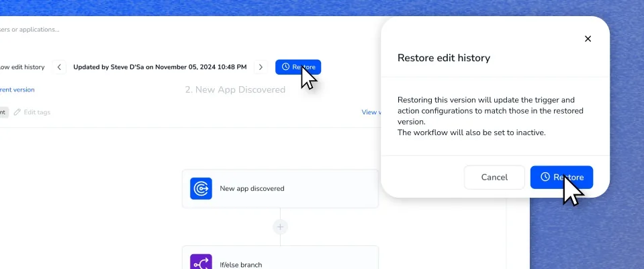Click the workflow title New App Discovered

coord(235,89)
